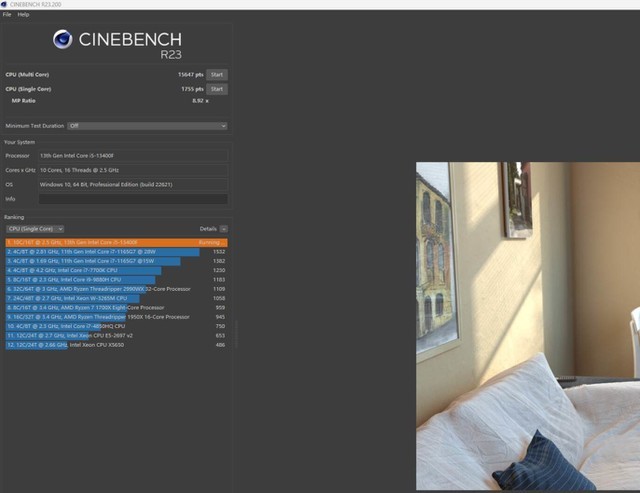Open the Minimum Test Duration dropdown
Image resolution: width=640 pixels, height=493 pixels.
pyautogui.click(x=147, y=126)
